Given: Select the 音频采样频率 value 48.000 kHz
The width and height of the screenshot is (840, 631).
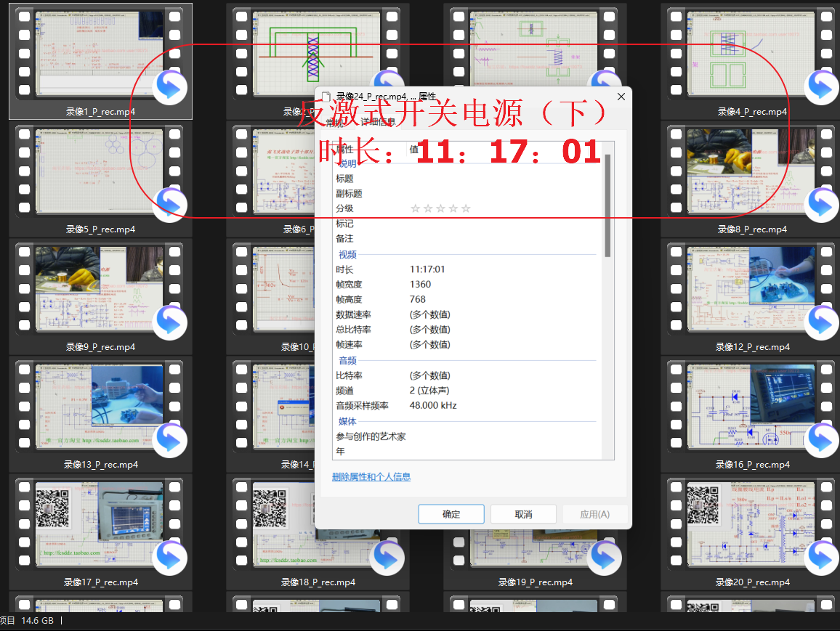Looking at the screenshot, I should [433, 405].
